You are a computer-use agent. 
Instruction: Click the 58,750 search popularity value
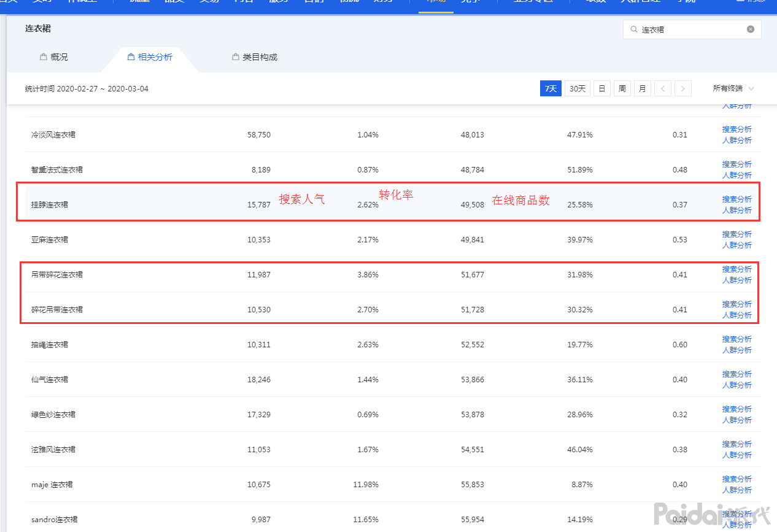point(259,134)
